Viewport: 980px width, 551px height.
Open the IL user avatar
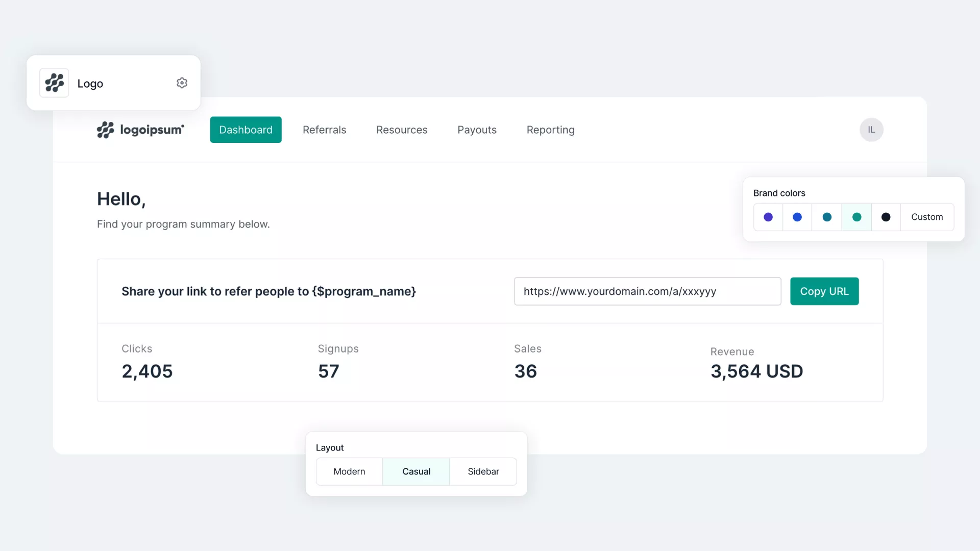(871, 130)
